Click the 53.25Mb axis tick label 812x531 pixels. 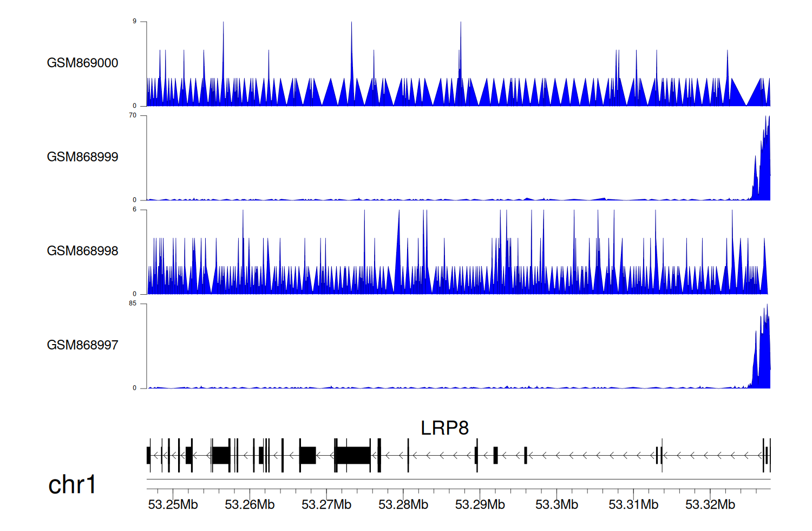[173, 504]
